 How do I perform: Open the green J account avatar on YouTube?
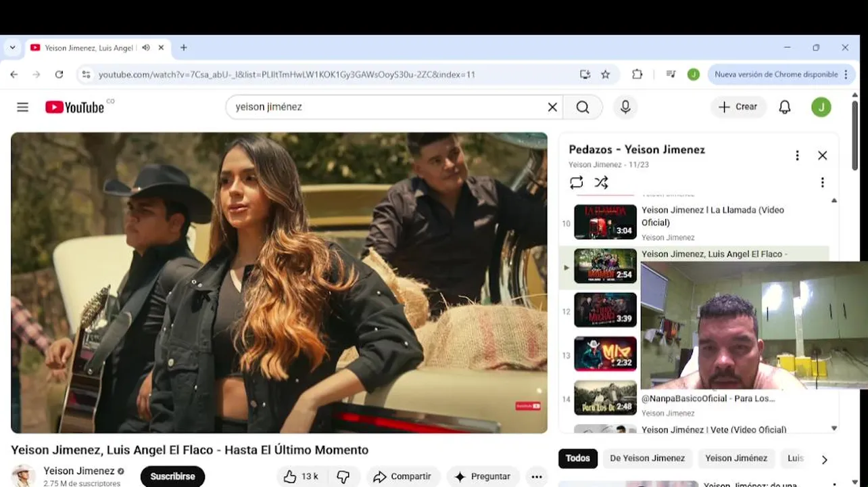[821, 107]
